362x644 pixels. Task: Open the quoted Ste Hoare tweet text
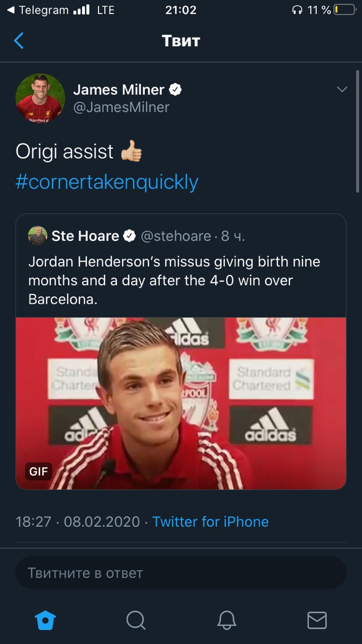coord(174,280)
